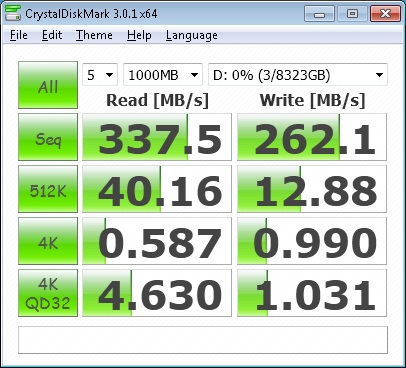This screenshot has height=368, width=406.
Task: Open the Edit menu
Action: (x=52, y=35)
